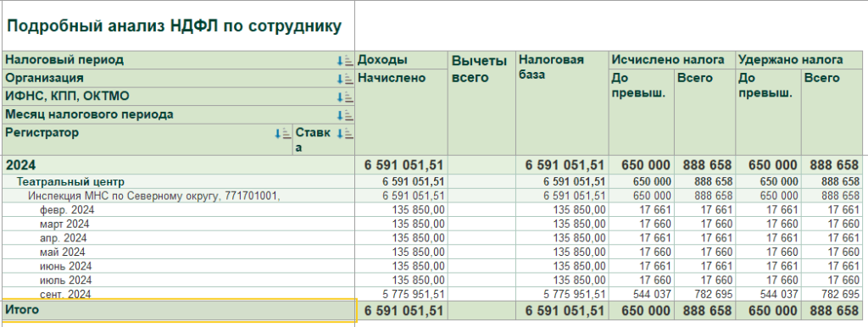Select the Исчислено налога column header

click(x=672, y=60)
